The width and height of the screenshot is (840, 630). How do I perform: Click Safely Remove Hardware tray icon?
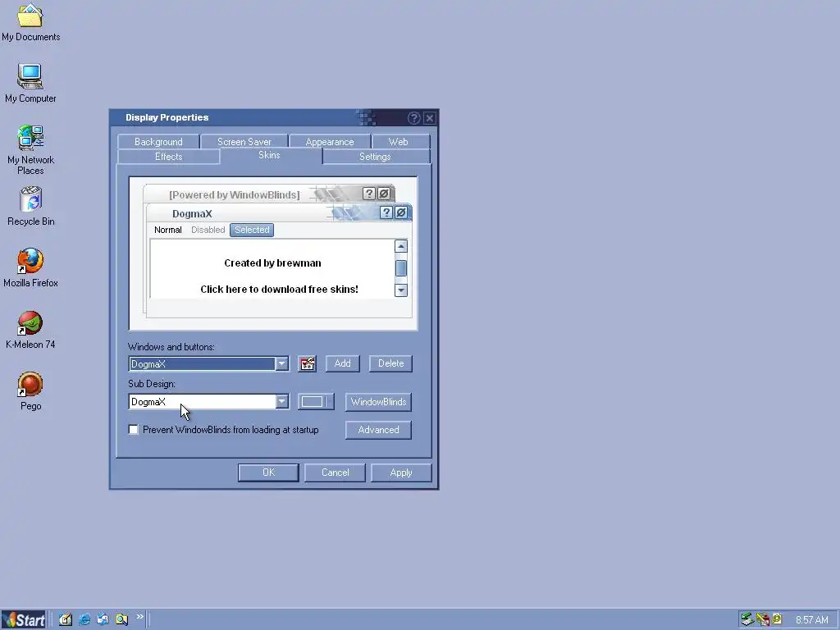747,620
